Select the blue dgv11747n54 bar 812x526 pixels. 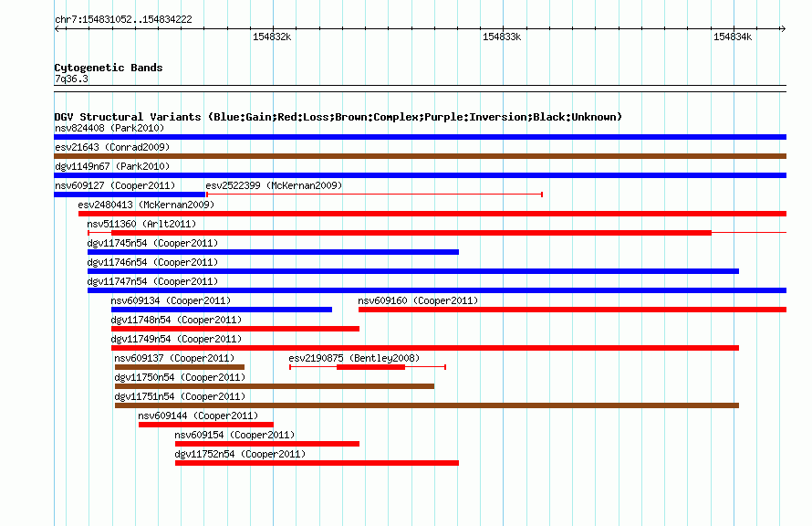tap(437, 290)
